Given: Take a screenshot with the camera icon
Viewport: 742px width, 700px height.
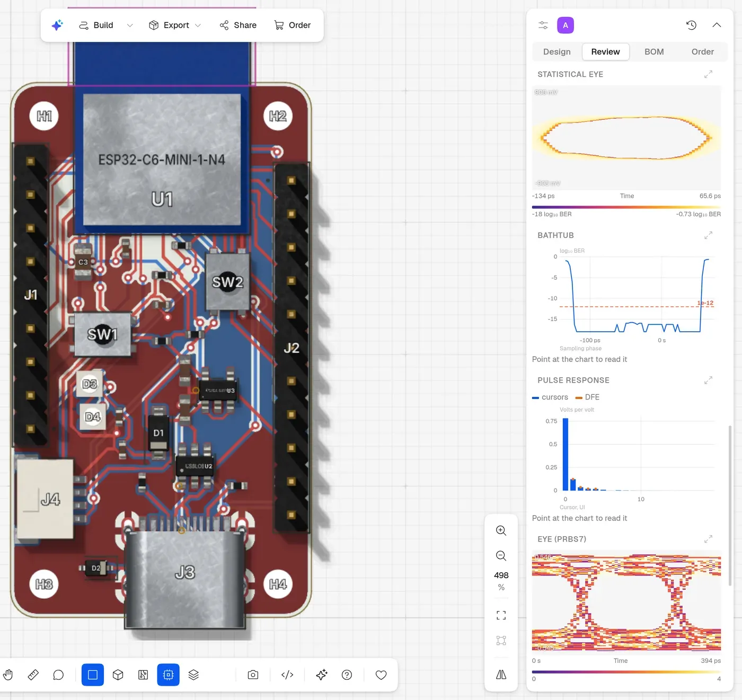Looking at the screenshot, I should point(253,675).
